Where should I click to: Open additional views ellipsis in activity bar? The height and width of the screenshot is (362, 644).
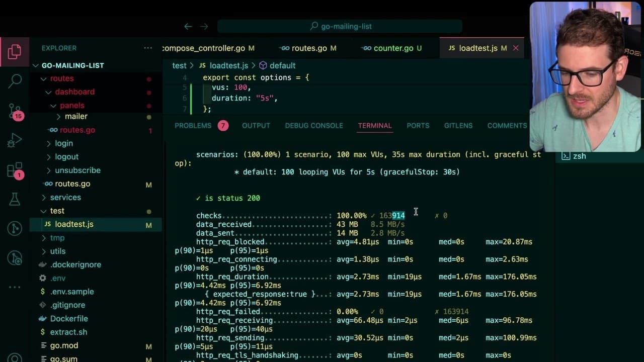pos(15,287)
